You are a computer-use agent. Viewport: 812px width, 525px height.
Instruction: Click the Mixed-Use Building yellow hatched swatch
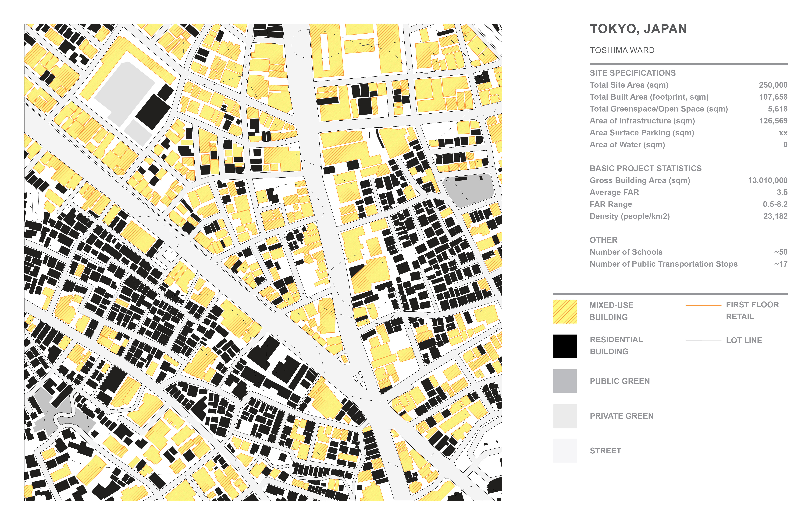[565, 312]
